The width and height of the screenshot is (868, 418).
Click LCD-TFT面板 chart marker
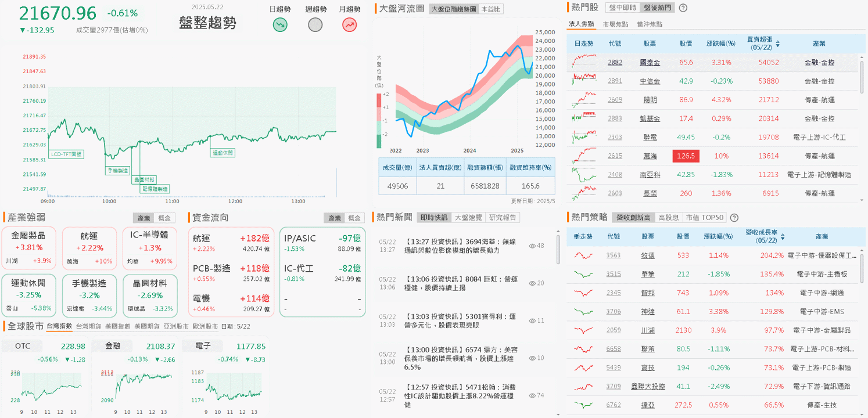[x=66, y=154]
